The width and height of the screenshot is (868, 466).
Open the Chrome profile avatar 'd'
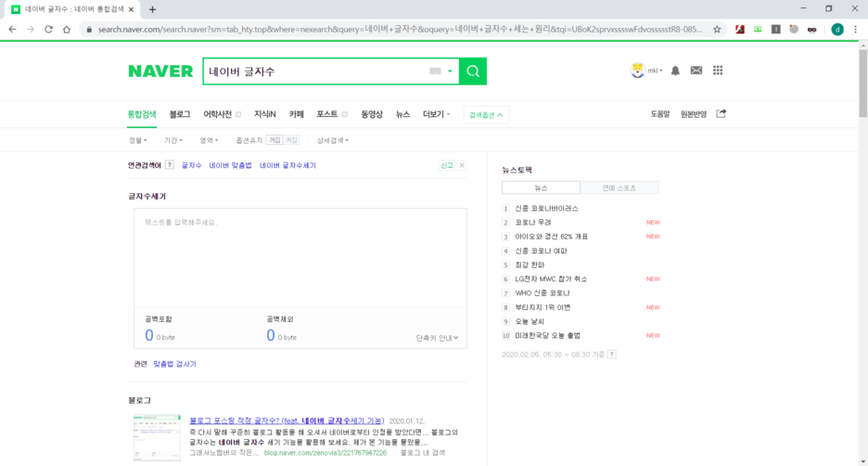click(x=837, y=30)
